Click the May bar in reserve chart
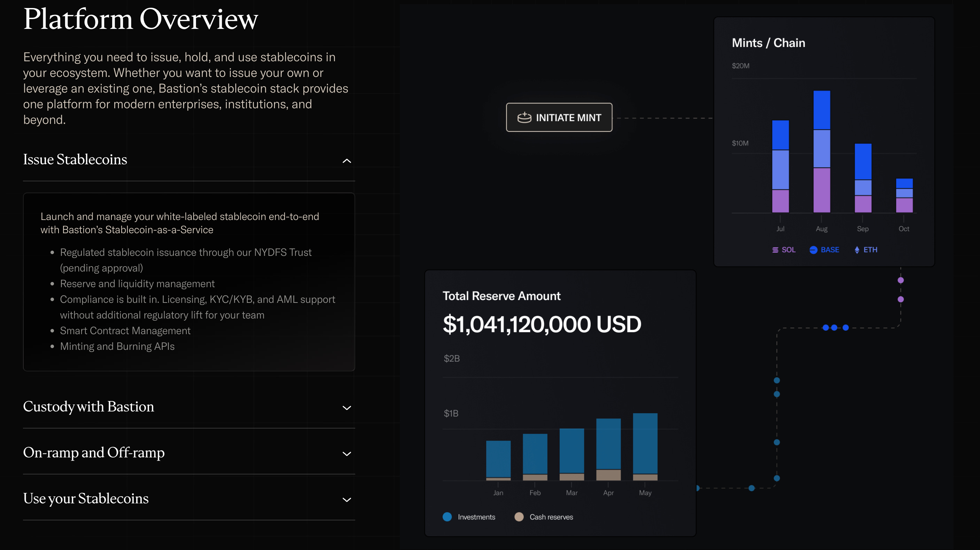 645,446
